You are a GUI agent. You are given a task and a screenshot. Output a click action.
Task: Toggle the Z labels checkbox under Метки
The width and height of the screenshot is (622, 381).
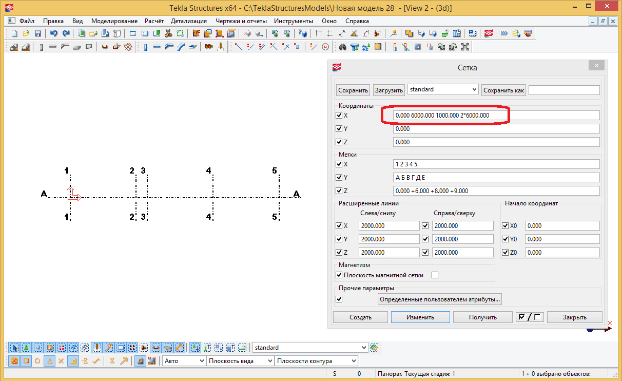coord(339,190)
